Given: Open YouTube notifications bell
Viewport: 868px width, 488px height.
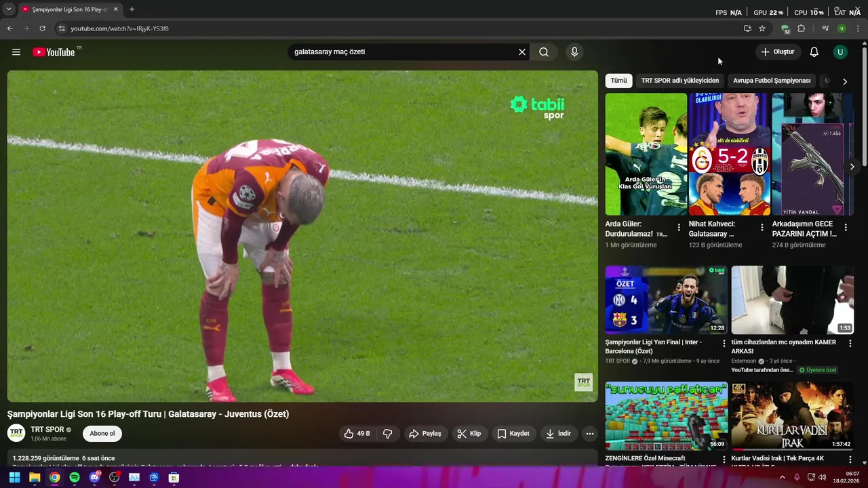Looking at the screenshot, I should pos(814,52).
